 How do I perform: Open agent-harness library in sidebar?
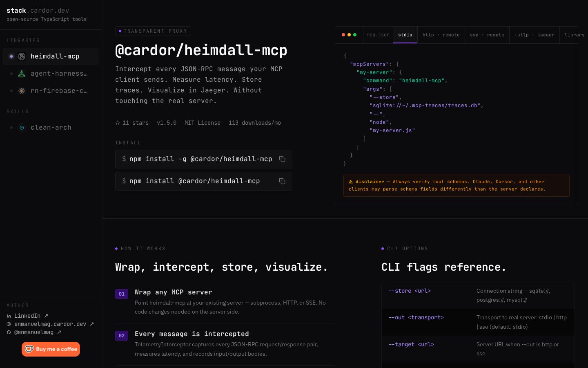point(51,74)
